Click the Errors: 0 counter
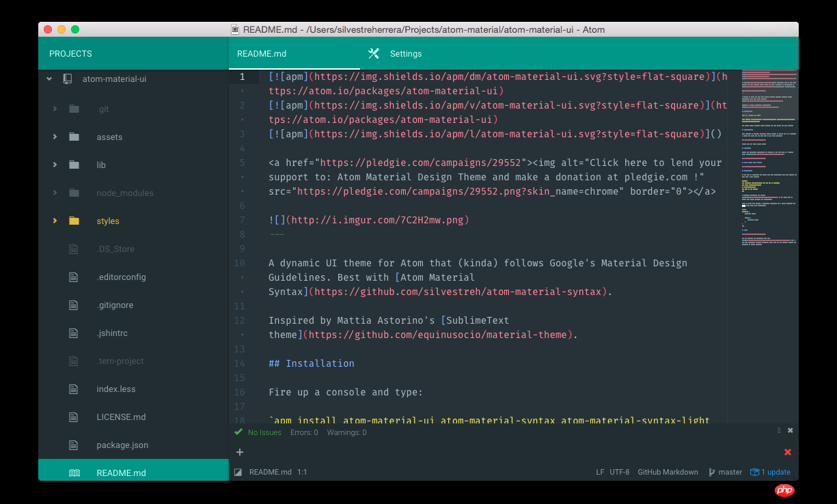Viewport: 837px width, 504px height. click(304, 432)
